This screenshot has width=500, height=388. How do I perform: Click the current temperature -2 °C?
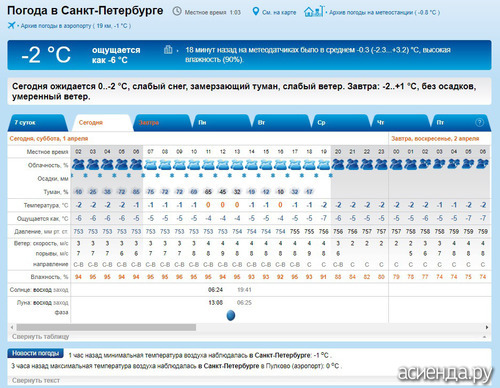pyautogui.click(x=46, y=55)
